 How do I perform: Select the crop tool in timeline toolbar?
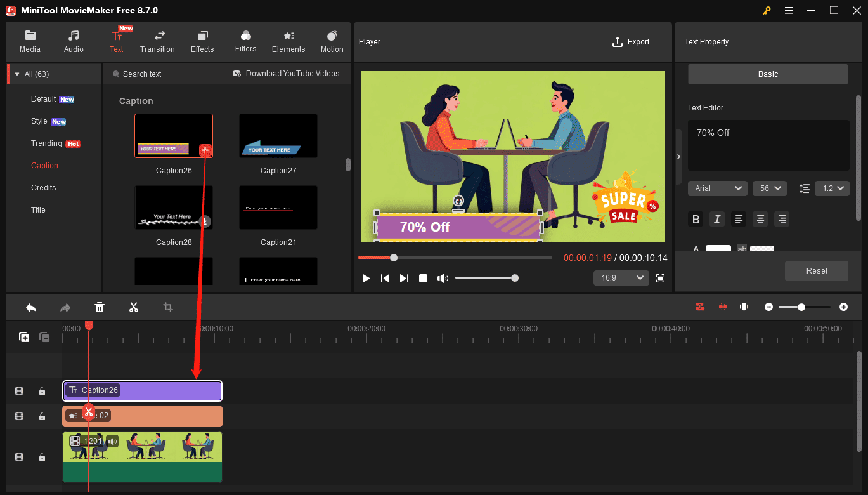pyautogui.click(x=168, y=308)
